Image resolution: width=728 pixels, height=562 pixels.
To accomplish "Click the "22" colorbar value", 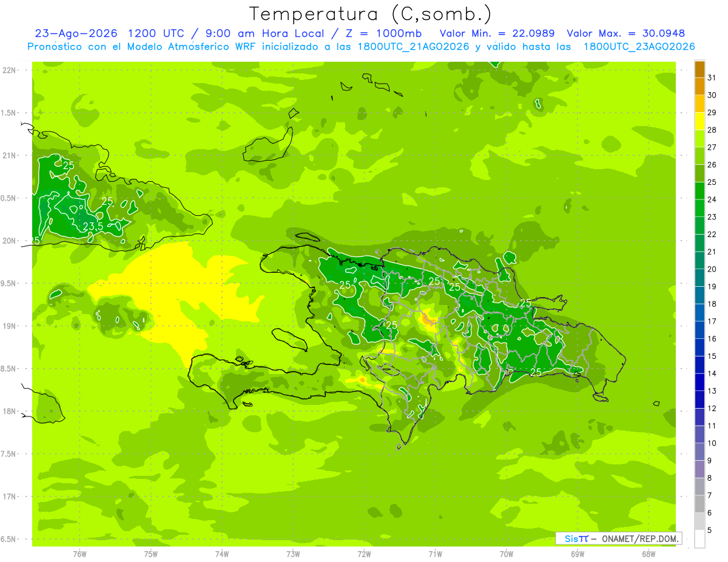I will click(x=712, y=234).
